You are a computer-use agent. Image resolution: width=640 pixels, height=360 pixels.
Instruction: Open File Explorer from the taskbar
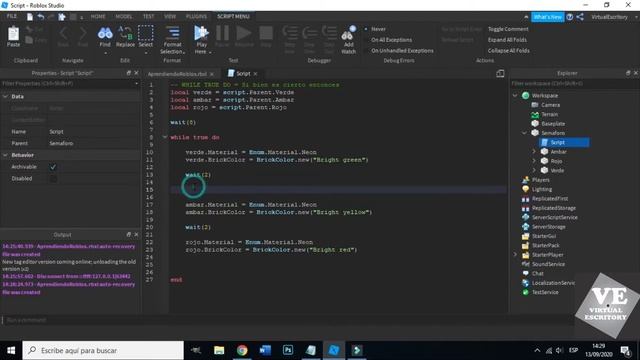point(219,350)
